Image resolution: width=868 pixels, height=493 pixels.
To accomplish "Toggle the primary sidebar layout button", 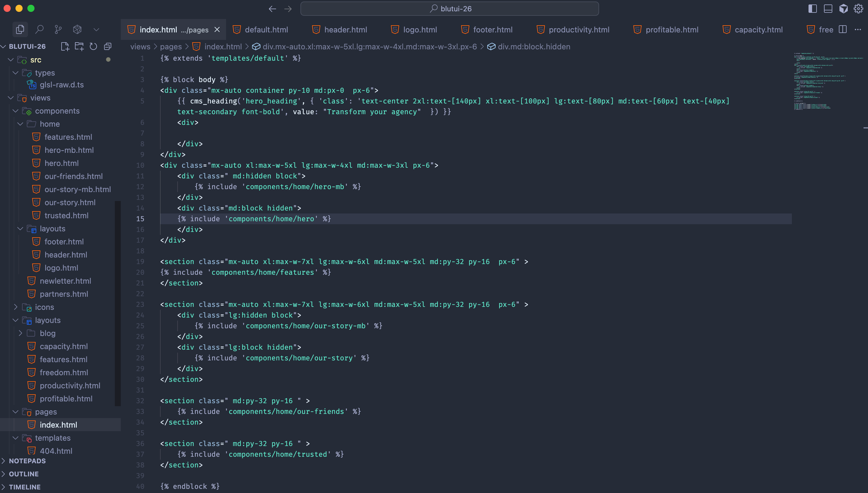I will click(812, 8).
